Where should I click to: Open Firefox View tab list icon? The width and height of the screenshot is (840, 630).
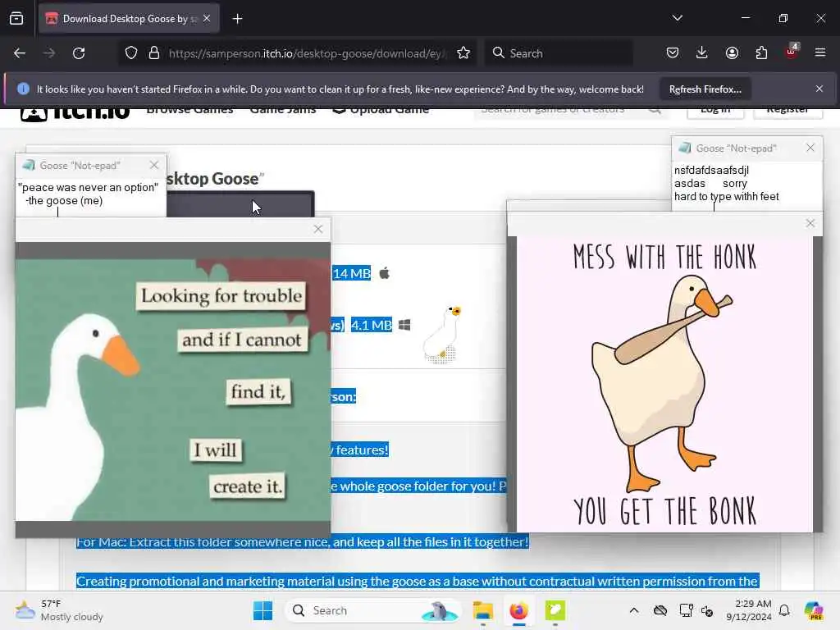(x=16, y=19)
